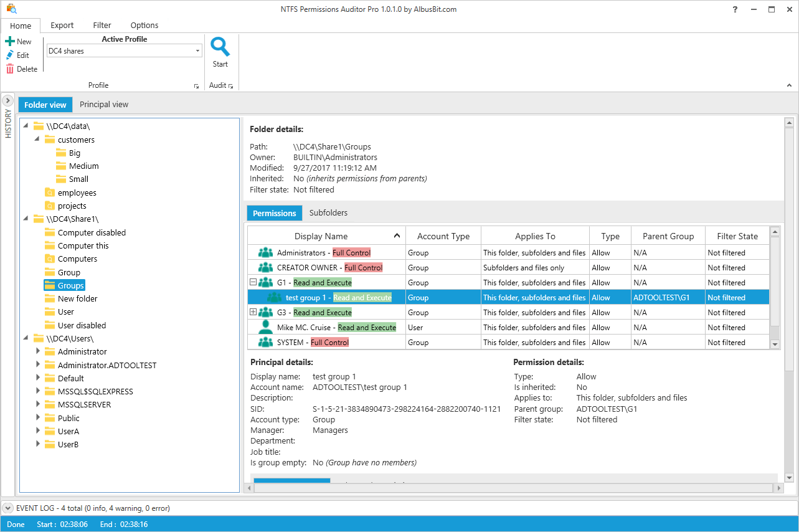The width and height of the screenshot is (799, 532).
Task: Click the group icon beside Administrators entry
Action: [x=265, y=252]
